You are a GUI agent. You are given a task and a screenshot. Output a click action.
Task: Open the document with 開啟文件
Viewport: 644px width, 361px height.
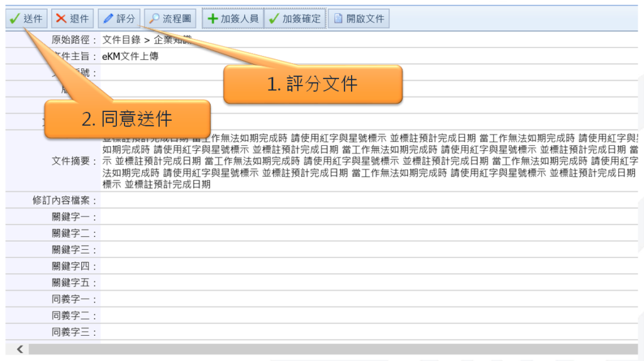point(358,18)
